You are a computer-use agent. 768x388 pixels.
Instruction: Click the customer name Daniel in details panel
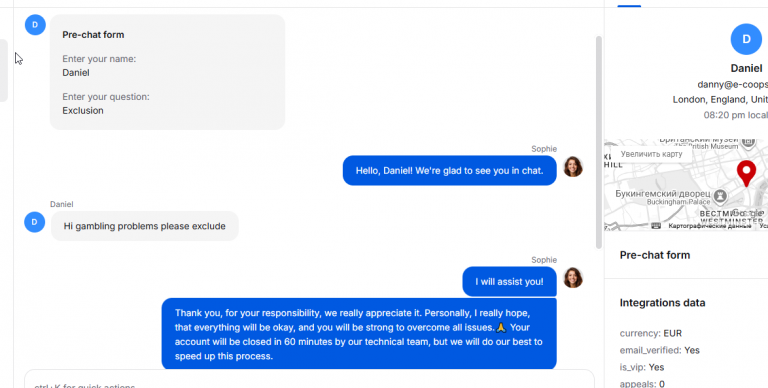click(x=746, y=68)
